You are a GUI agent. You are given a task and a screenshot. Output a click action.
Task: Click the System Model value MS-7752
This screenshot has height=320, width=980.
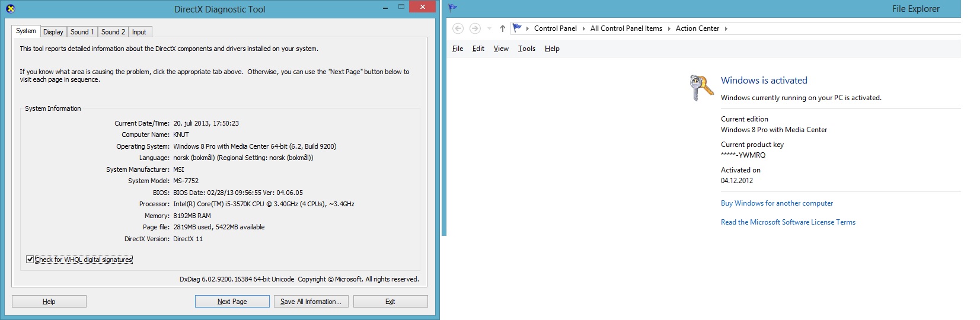pyautogui.click(x=186, y=181)
